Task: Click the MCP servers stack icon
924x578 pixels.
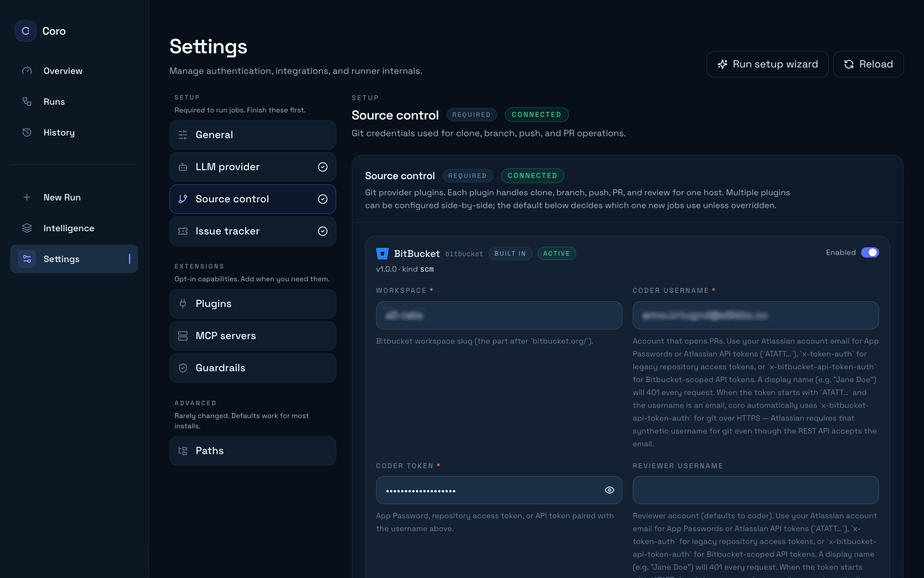Action: 183,336
